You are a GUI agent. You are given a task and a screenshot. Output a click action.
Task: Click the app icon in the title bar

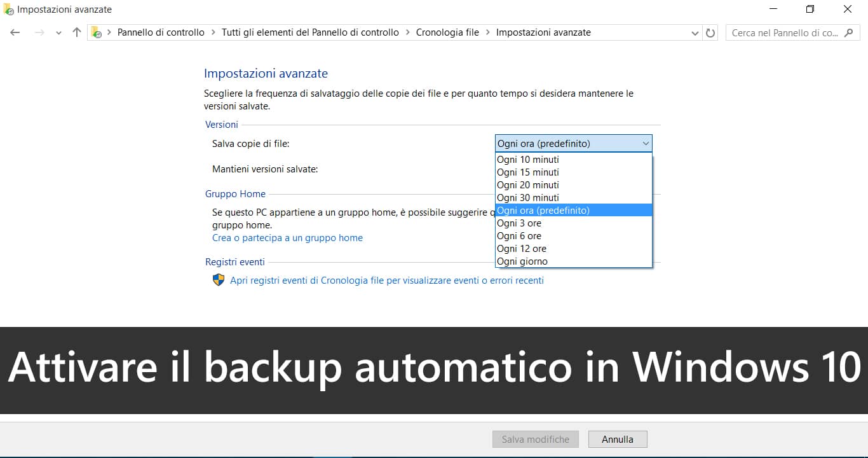pyautogui.click(x=8, y=9)
